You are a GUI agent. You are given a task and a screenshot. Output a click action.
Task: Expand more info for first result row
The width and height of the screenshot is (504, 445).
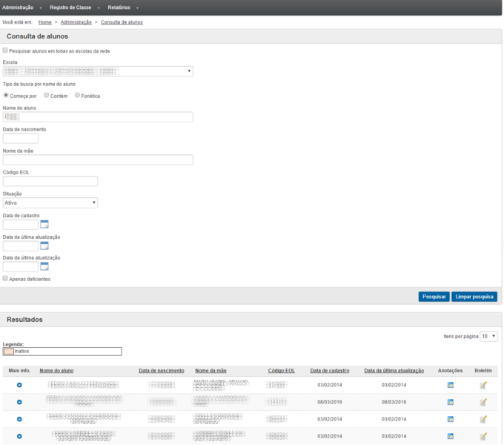[19, 385]
